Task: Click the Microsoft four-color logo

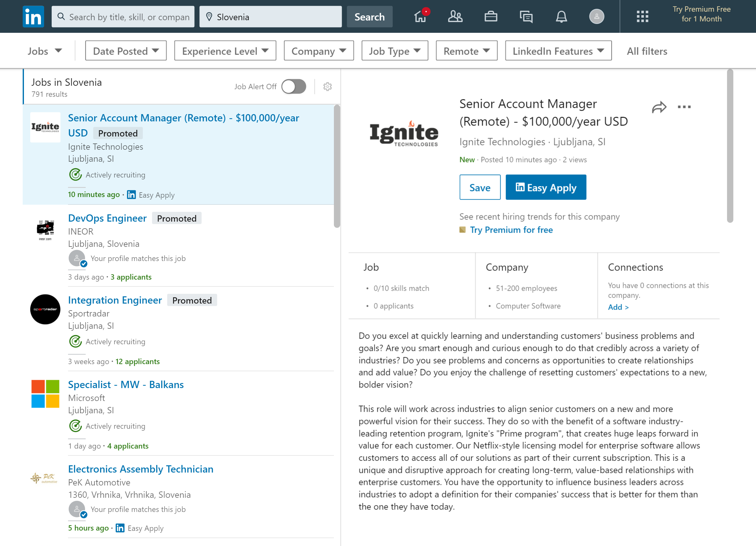Action: [x=45, y=393]
